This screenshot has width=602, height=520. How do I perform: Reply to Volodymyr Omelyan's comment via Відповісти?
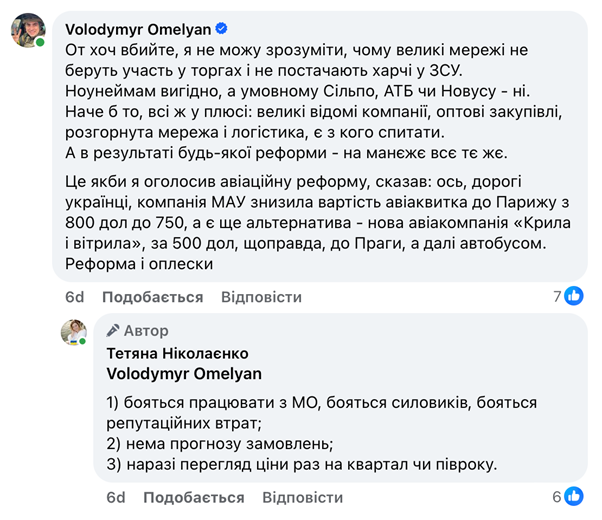pos(261,297)
